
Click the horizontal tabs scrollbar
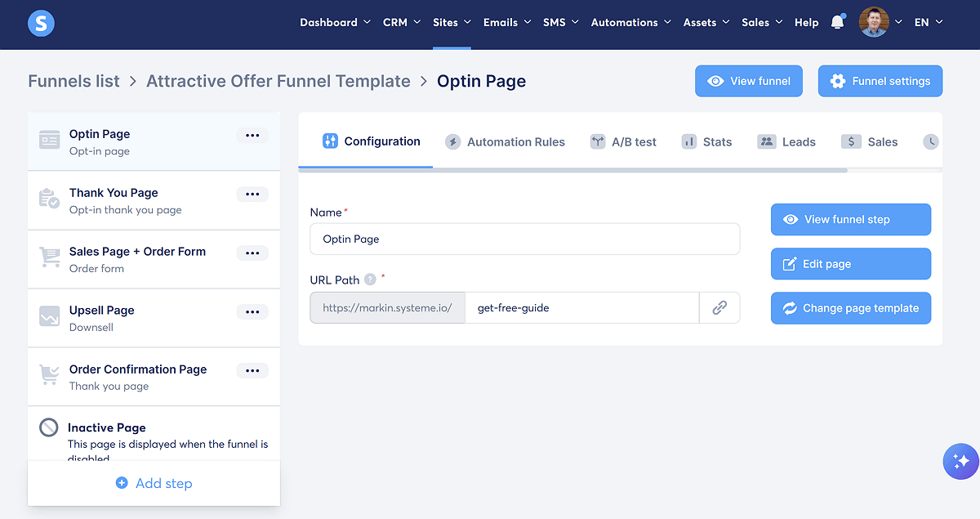573,170
